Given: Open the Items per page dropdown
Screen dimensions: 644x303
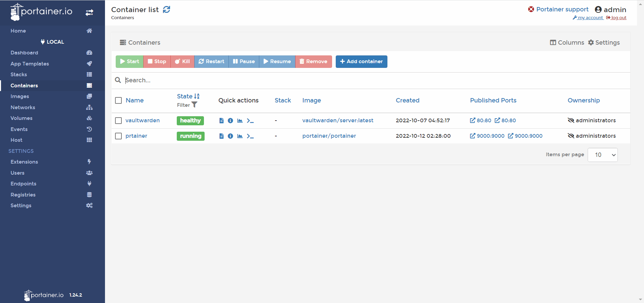Looking at the screenshot, I should point(602,155).
